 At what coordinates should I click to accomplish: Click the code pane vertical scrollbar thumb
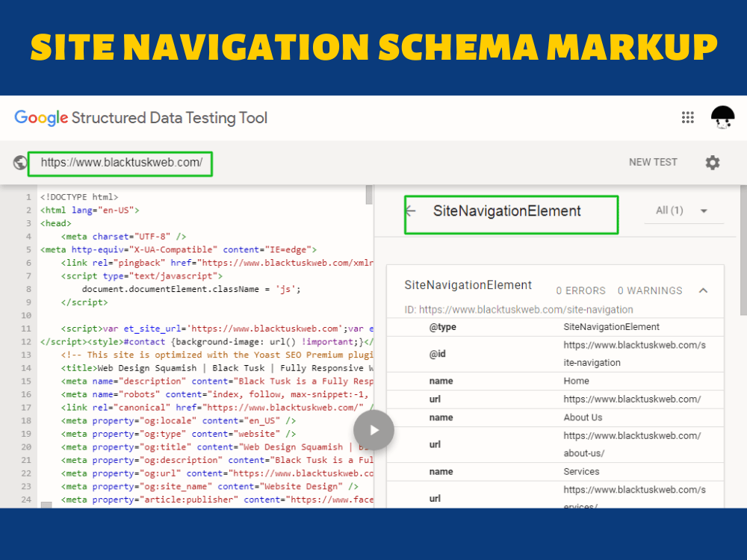(x=369, y=195)
